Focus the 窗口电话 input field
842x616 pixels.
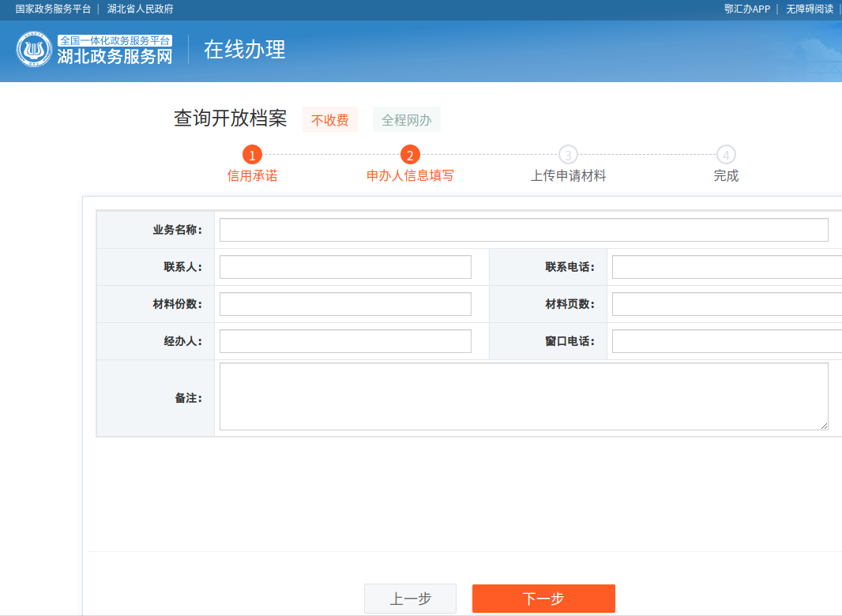click(x=725, y=341)
